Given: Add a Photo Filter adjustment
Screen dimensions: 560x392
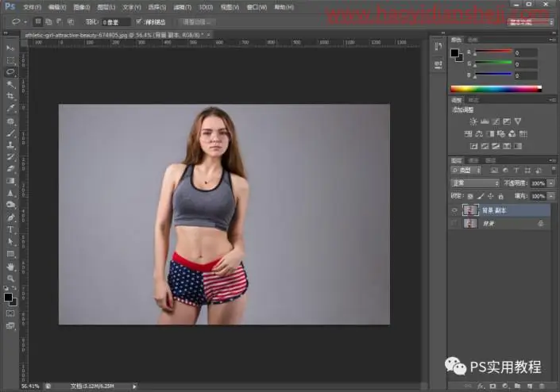Looking at the screenshot, I should pyautogui.click(x=501, y=134).
